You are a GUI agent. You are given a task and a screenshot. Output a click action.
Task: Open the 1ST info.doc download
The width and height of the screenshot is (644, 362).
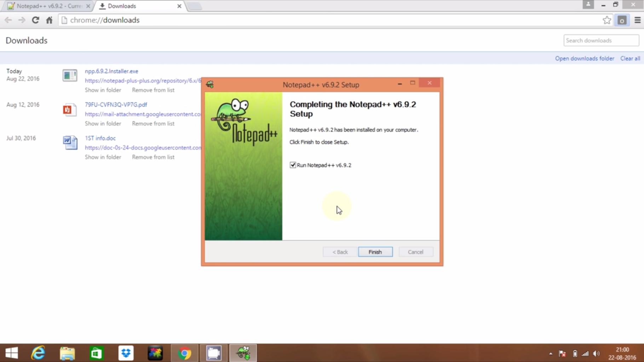point(100,138)
